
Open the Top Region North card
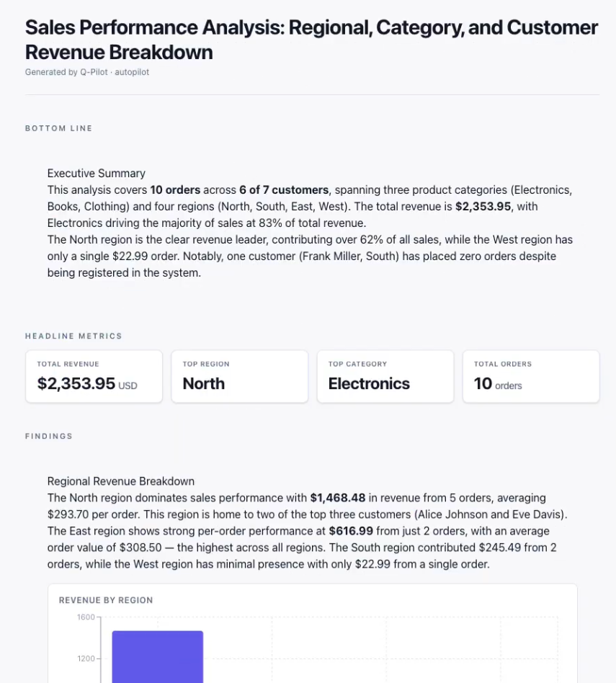[240, 376]
